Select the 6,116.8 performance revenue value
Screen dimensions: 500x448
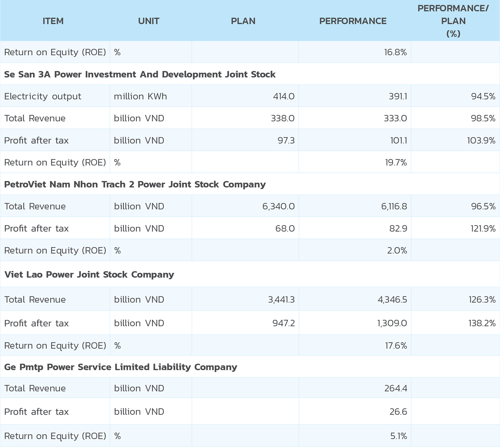click(x=394, y=206)
